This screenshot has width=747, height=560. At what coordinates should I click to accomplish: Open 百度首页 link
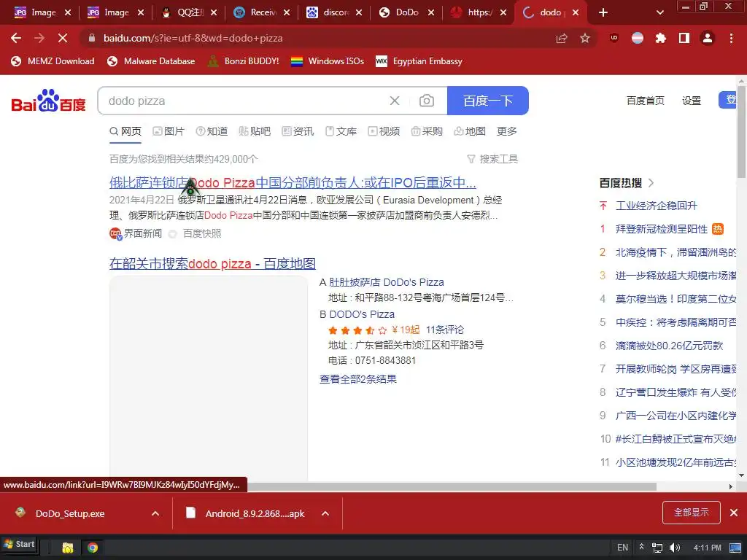click(645, 101)
